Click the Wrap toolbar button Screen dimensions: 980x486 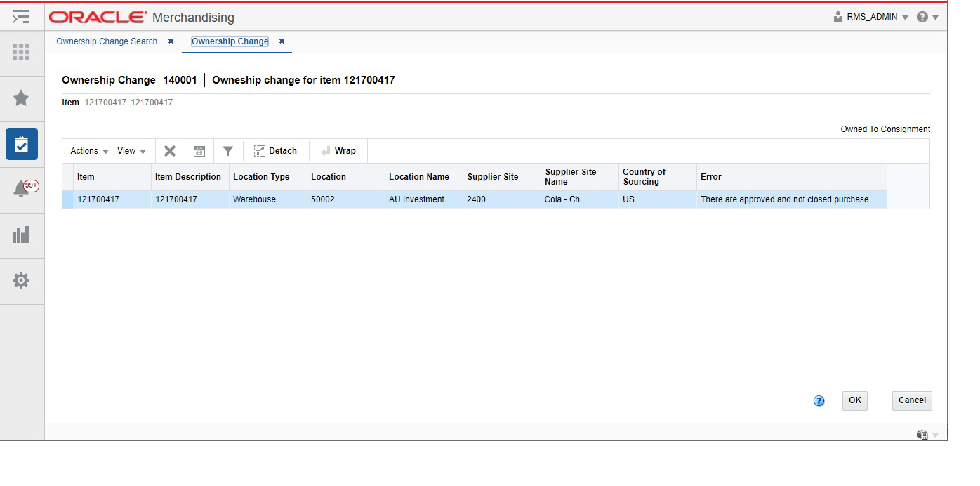338,151
